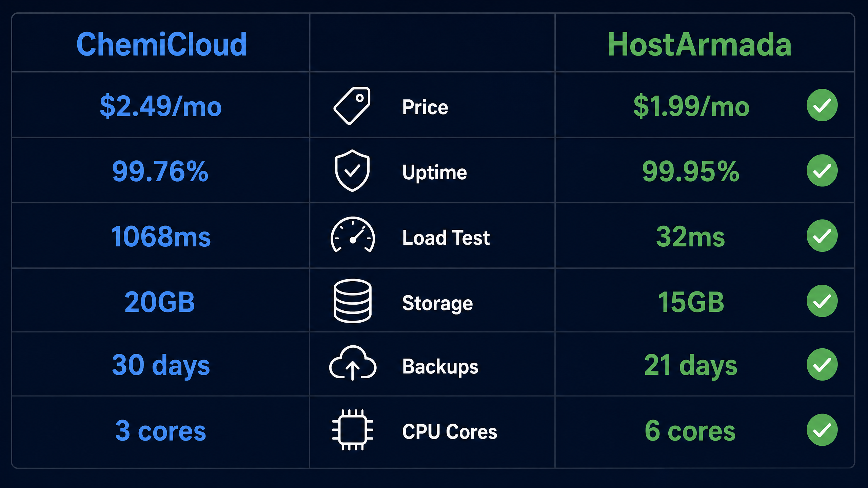Click the Uptime row label
Screen dimensions: 868x488
435,173
